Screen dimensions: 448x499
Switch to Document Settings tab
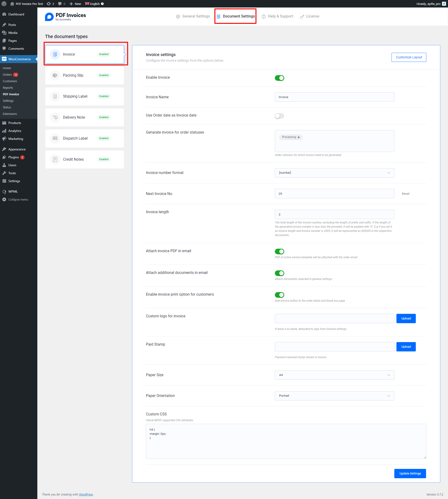click(236, 16)
